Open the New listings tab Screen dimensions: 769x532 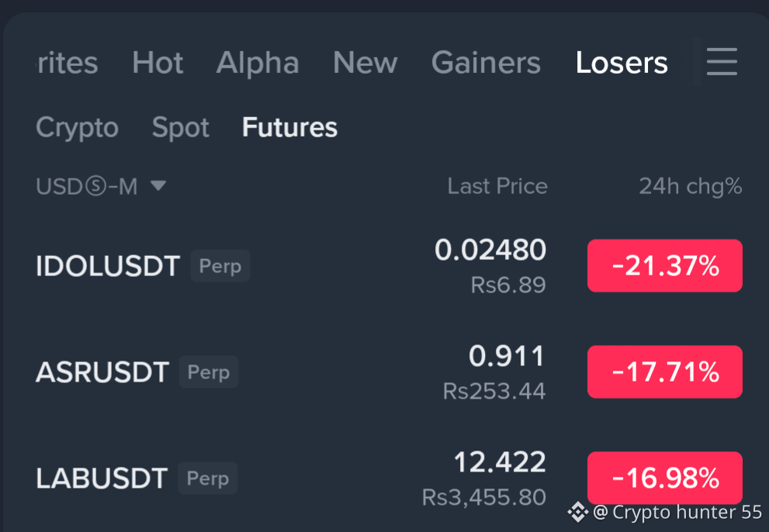click(365, 62)
